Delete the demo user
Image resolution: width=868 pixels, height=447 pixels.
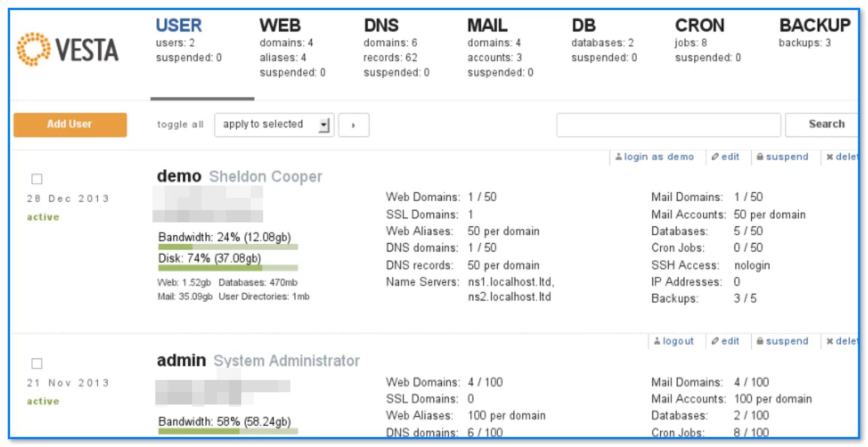[x=842, y=157]
